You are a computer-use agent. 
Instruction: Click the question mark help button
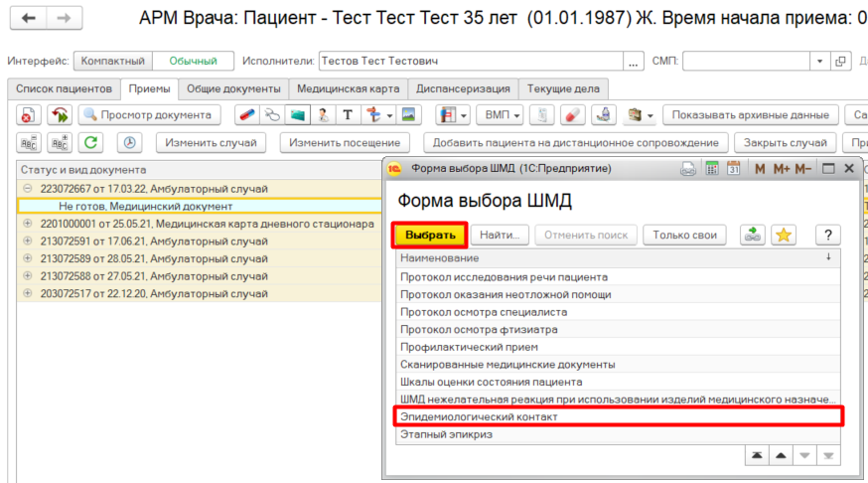coord(827,235)
